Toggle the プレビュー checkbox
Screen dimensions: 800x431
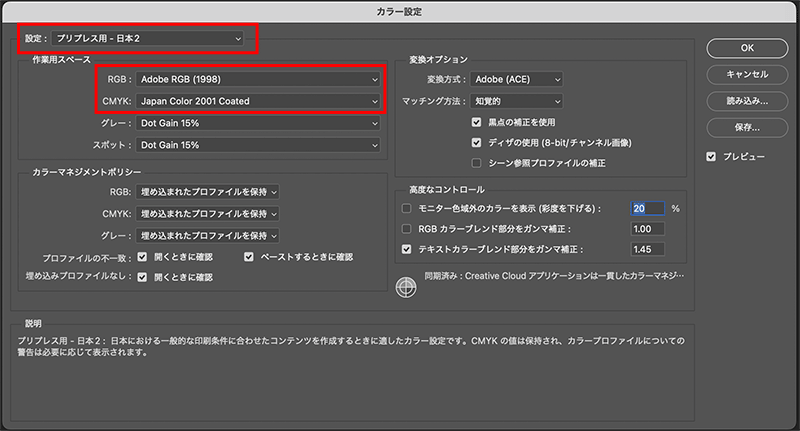tap(711, 157)
